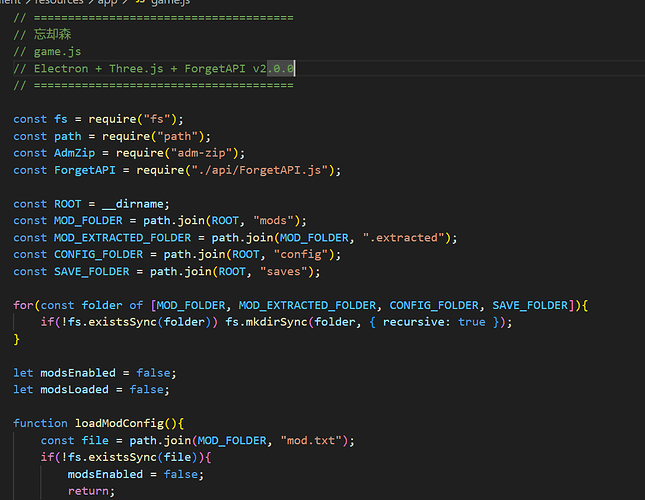This screenshot has height=500, width=645.
Task: Click the "for" keyword of the folder loop
Action: pyautogui.click(x=23, y=305)
